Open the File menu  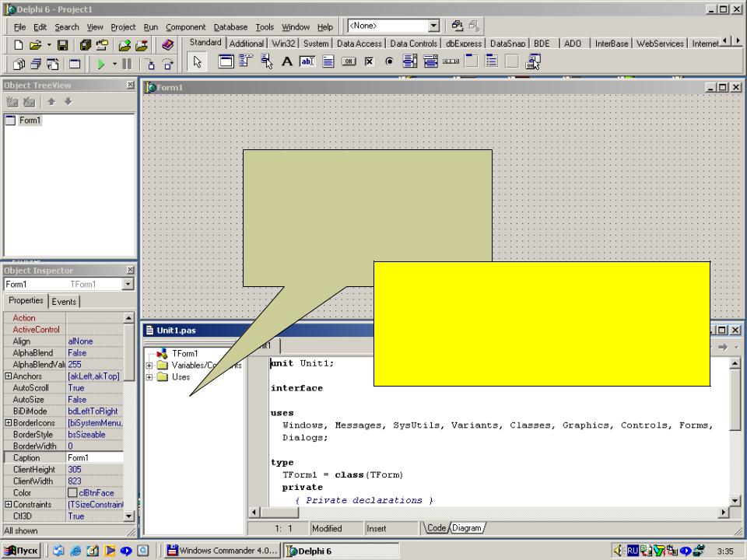tap(19, 27)
